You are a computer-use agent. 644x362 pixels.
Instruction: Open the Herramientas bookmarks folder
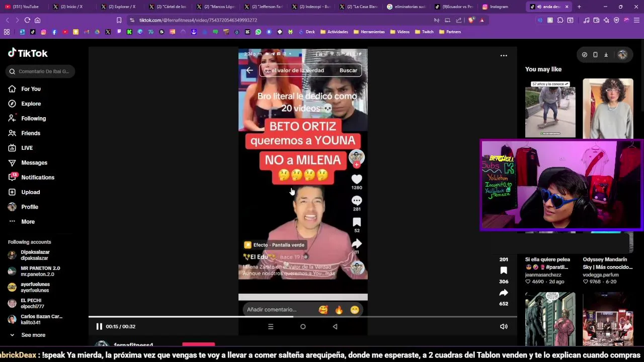point(369,32)
